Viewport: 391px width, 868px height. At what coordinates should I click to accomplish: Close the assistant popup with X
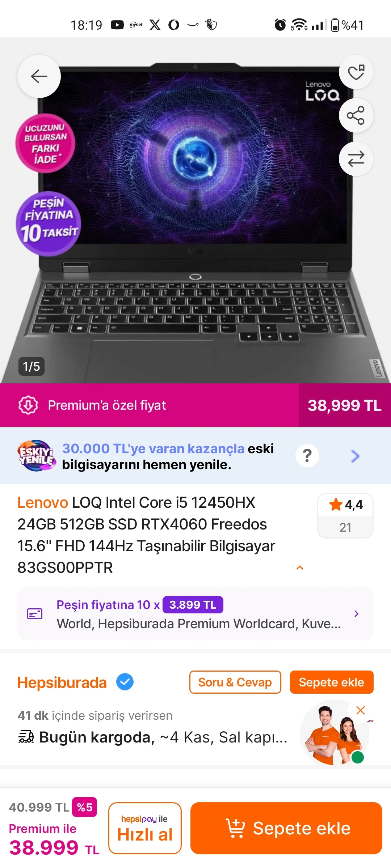click(x=361, y=710)
